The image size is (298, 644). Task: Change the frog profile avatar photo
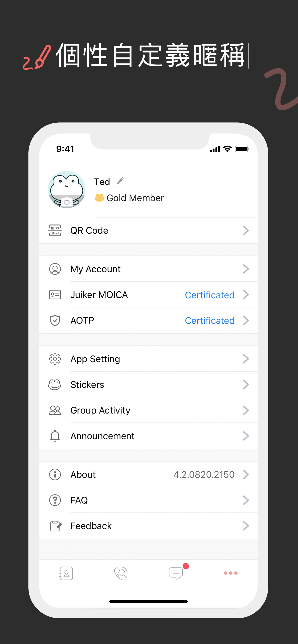click(x=67, y=190)
